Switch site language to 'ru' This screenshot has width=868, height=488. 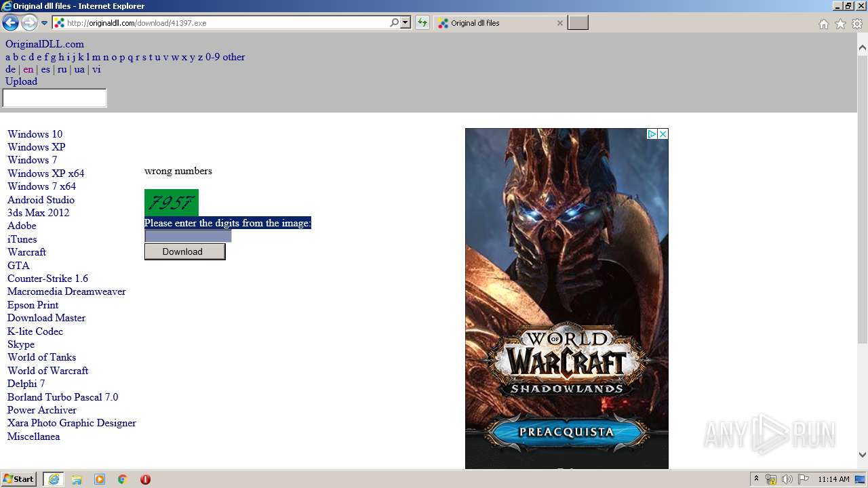click(62, 69)
